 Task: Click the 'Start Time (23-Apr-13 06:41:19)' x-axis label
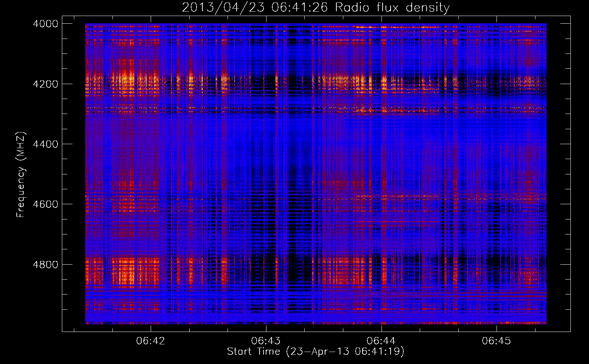click(316, 352)
